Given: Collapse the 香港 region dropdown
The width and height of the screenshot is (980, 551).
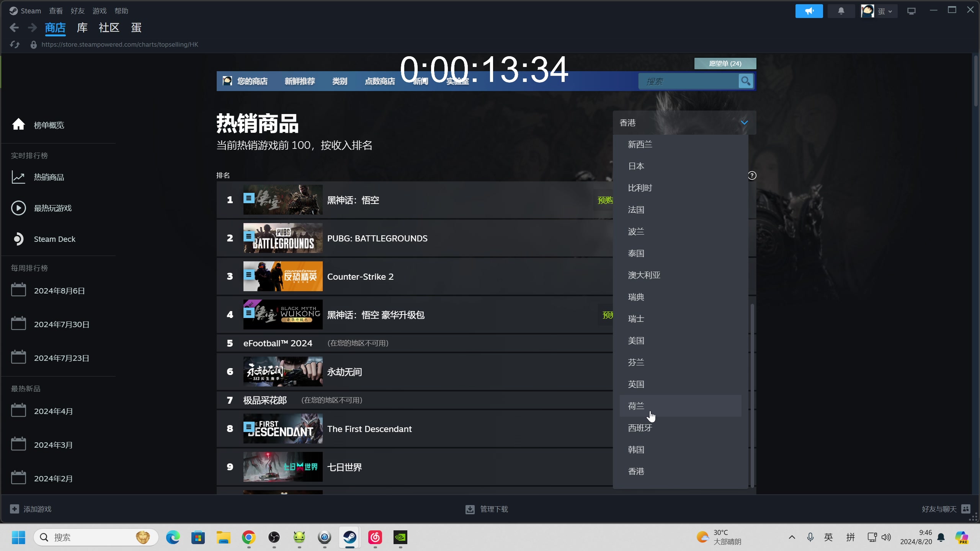Looking at the screenshot, I should 684,123.
